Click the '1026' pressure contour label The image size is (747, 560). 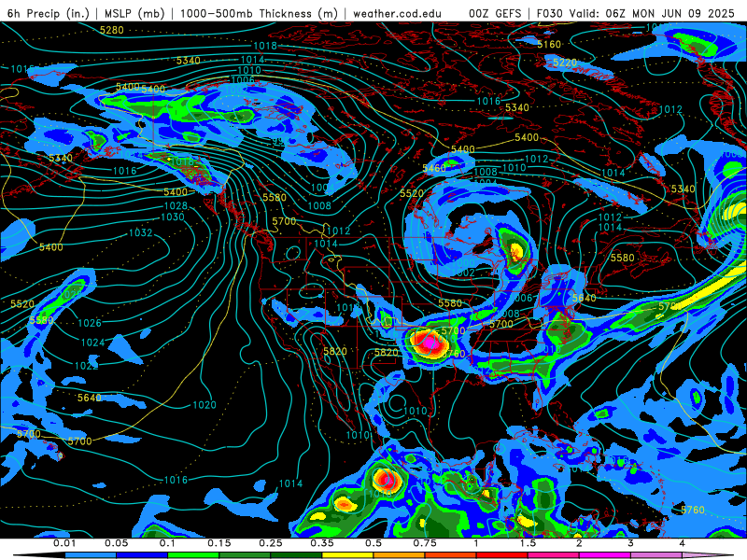pos(90,323)
